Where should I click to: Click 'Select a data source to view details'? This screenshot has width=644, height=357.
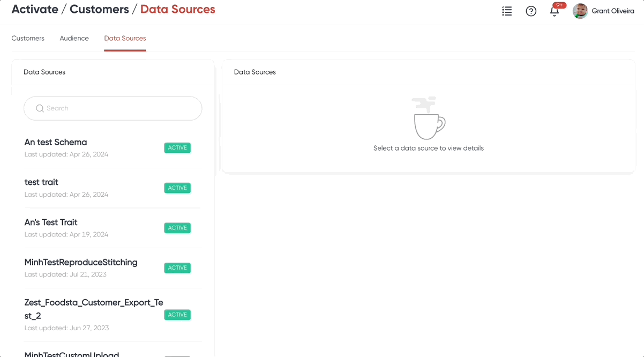pos(429,148)
